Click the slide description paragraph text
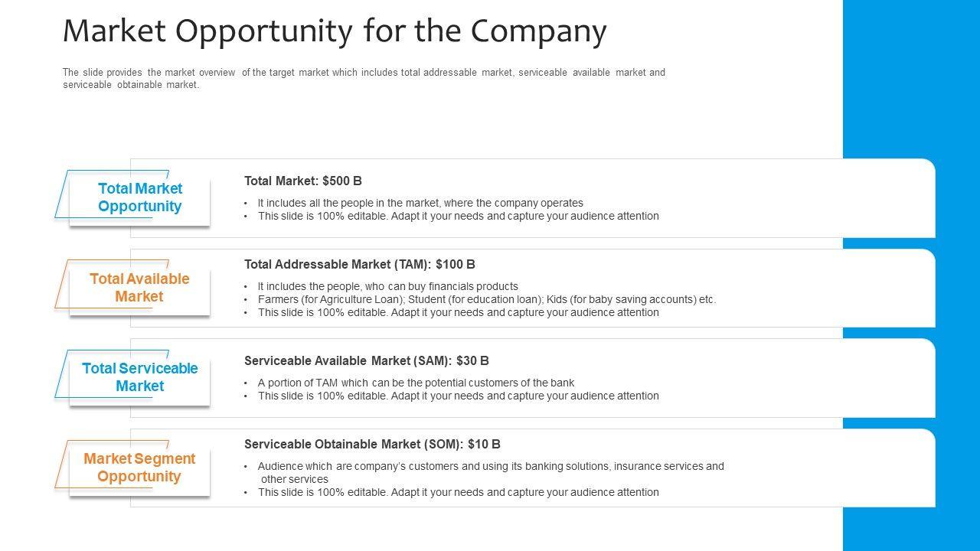This screenshot has width=980, height=551. (x=364, y=79)
